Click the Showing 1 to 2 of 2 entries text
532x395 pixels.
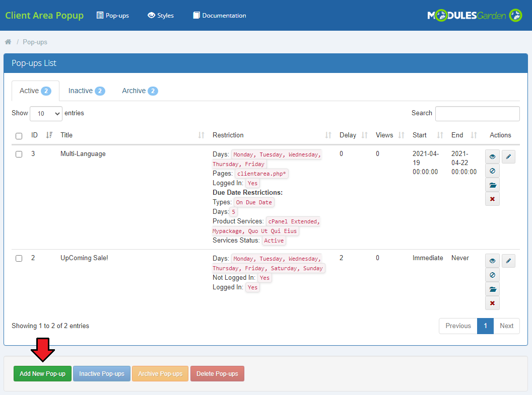pos(50,326)
